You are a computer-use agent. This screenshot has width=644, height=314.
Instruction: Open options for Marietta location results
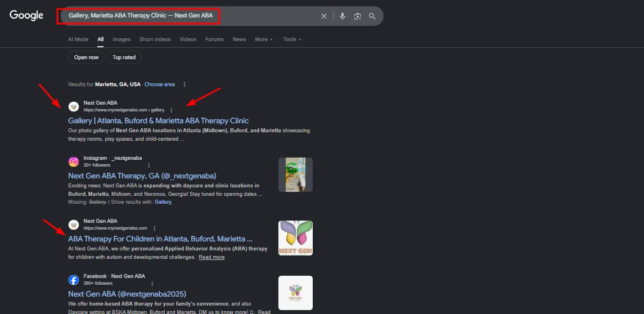tap(184, 84)
